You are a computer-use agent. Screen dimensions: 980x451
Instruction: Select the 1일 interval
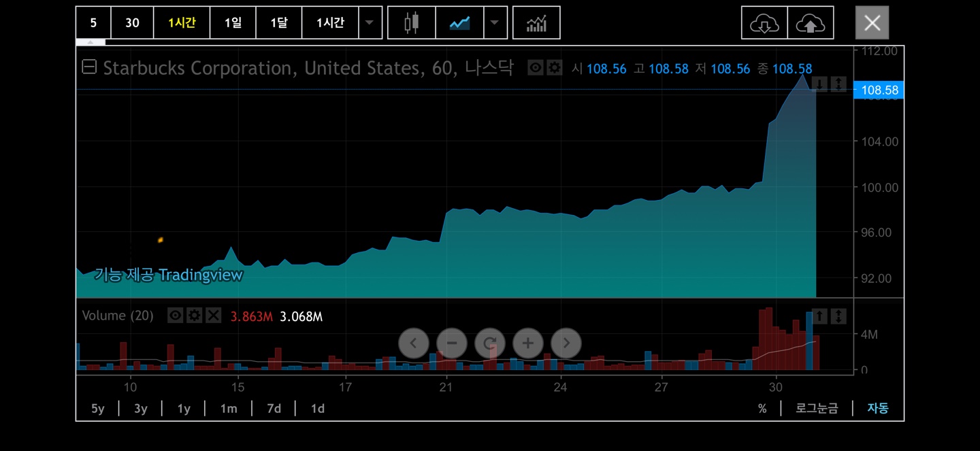tap(233, 22)
